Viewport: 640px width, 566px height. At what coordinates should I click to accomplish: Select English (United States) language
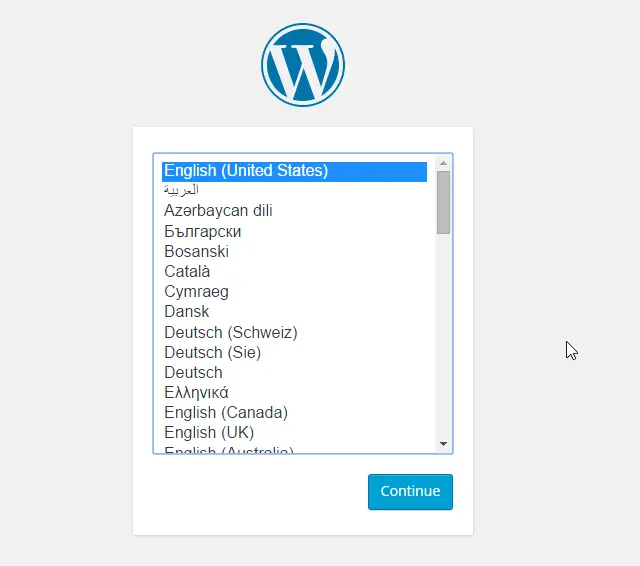294,171
